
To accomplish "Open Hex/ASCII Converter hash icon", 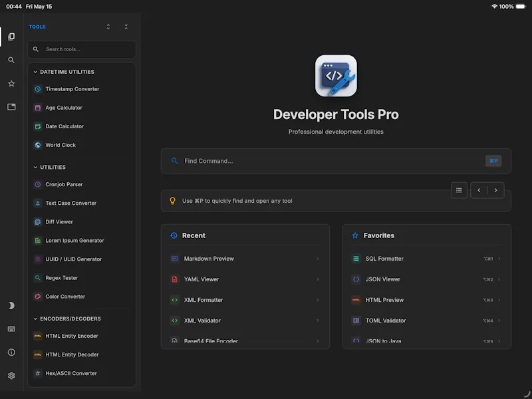I will click(38, 373).
